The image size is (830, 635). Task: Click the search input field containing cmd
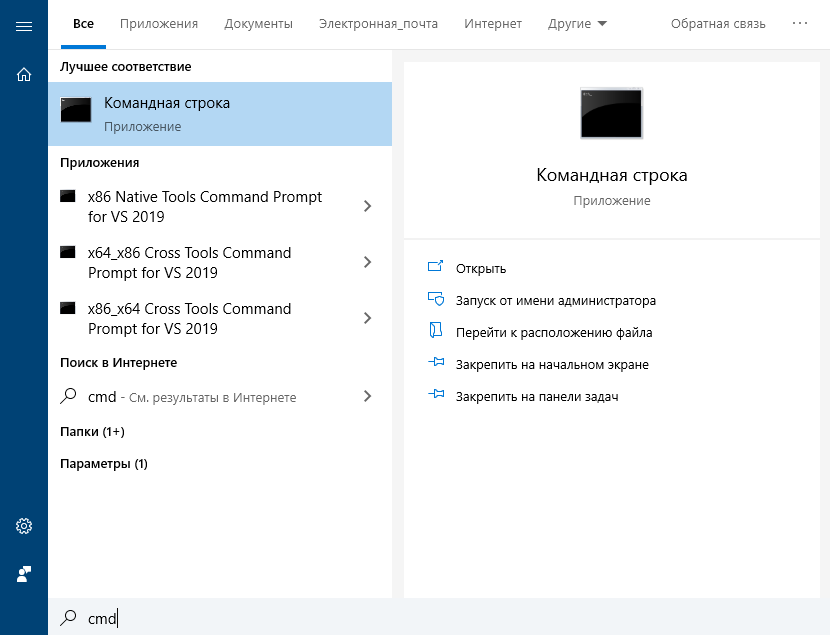click(x=439, y=617)
